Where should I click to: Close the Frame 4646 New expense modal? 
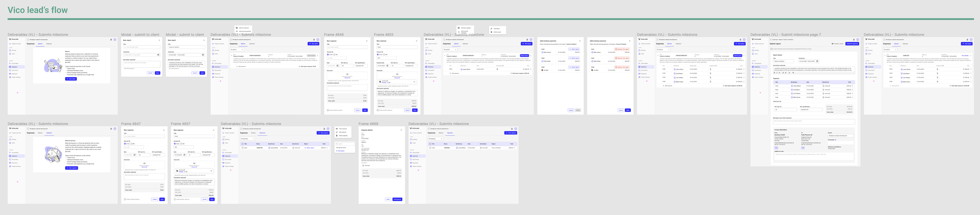pyautogui.click(x=367, y=41)
